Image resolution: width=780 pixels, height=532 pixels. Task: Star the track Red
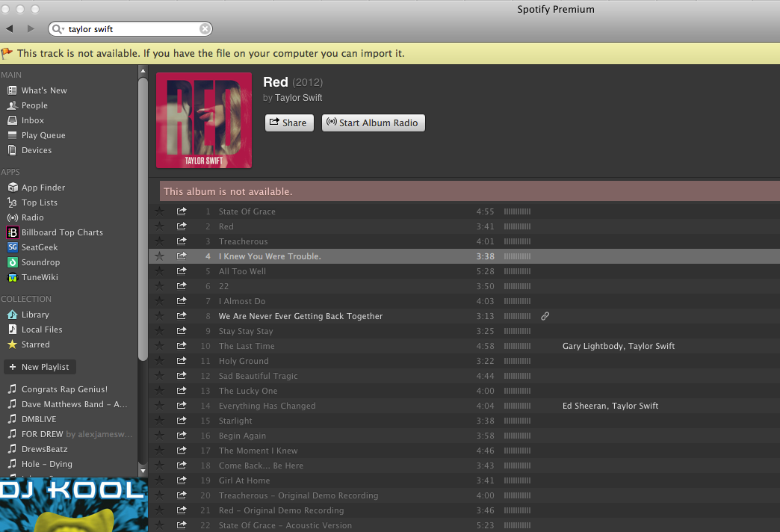(159, 226)
